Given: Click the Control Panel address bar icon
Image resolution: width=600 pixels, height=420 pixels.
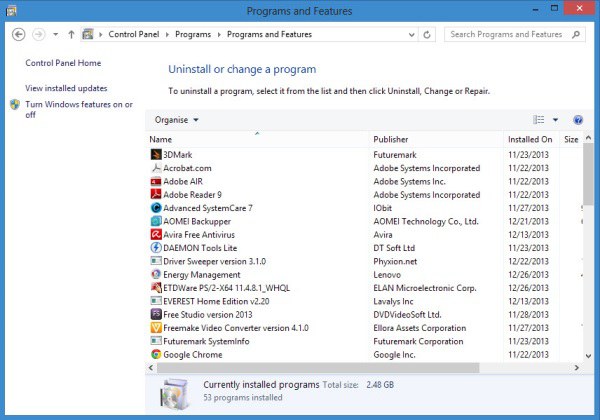Looking at the screenshot, I should [x=88, y=34].
